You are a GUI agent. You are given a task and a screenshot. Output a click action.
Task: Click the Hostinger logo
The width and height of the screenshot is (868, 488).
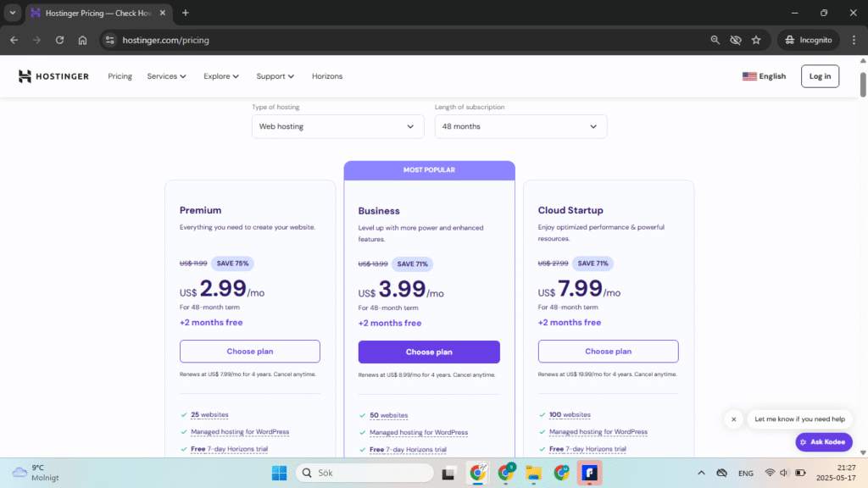(53, 76)
